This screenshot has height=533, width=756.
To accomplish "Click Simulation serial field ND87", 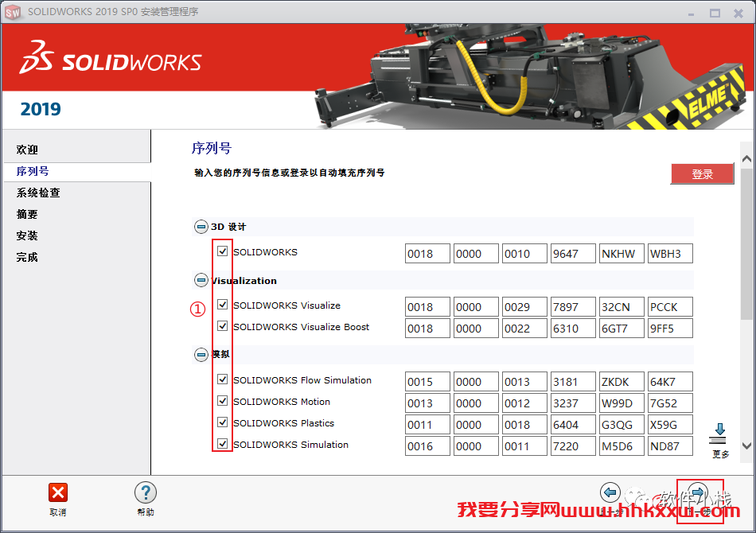I will pyautogui.click(x=670, y=445).
